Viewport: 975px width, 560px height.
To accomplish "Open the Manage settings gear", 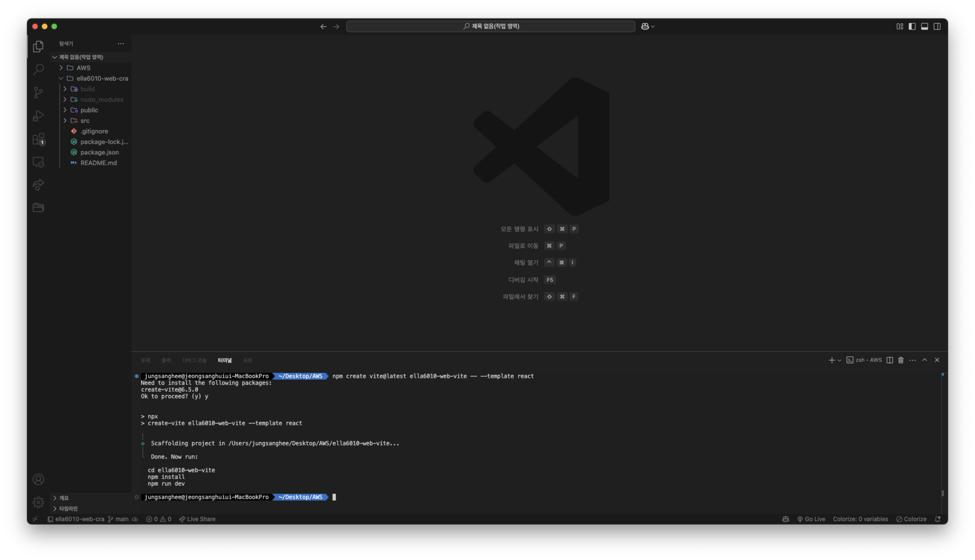I will coord(38,502).
